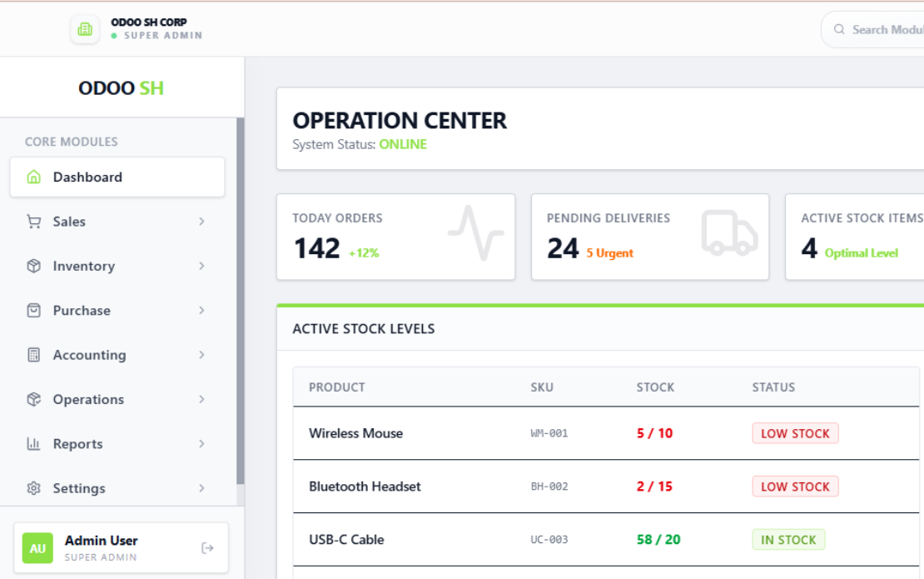Select the USB-C Cable product name
The image size is (924, 579).
(x=346, y=540)
